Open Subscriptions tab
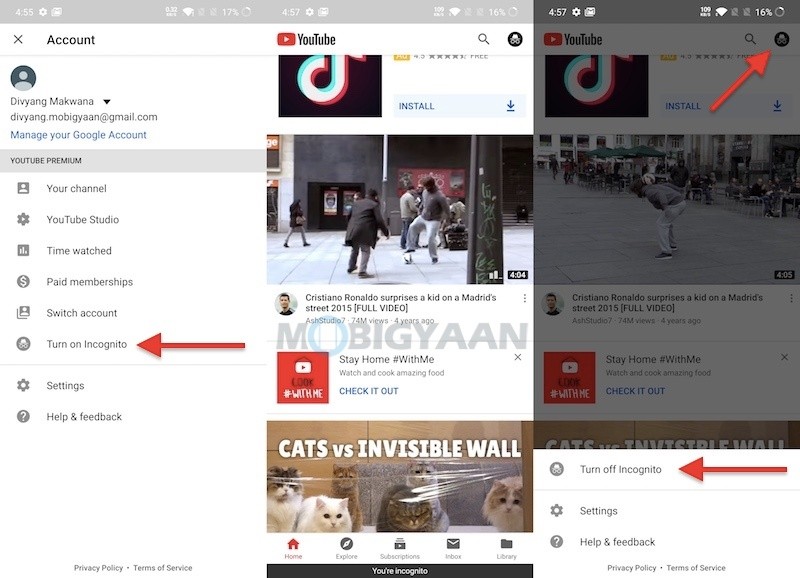Viewport: 800px width, 578px height. pyautogui.click(x=400, y=548)
